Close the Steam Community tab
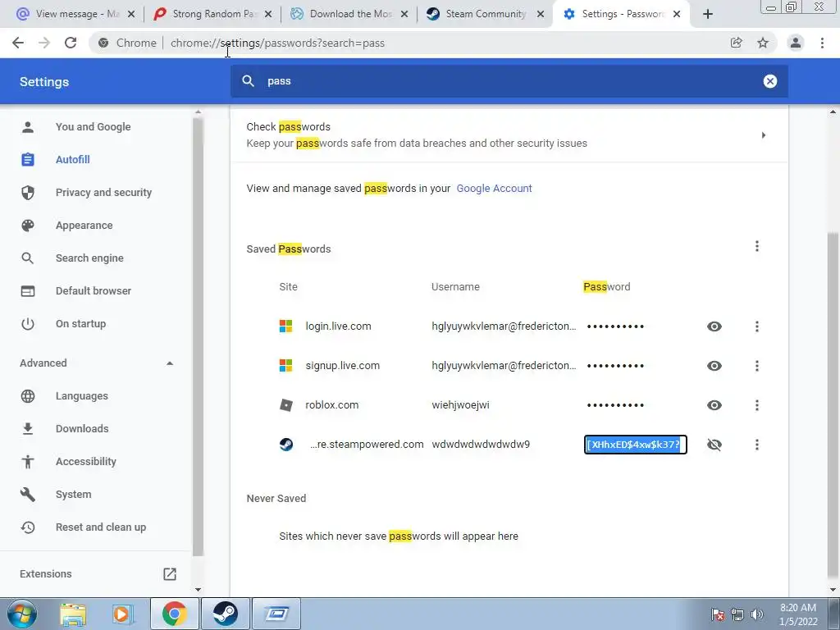 point(541,15)
